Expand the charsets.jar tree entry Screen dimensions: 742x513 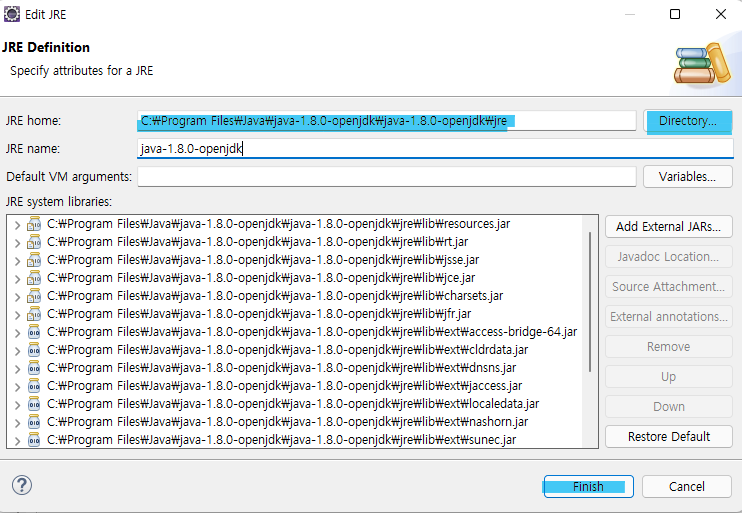tap(18, 297)
